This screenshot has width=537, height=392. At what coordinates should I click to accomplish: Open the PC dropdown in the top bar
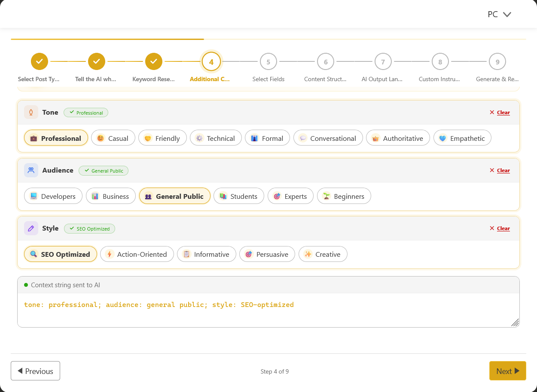[x=500, y=14]
